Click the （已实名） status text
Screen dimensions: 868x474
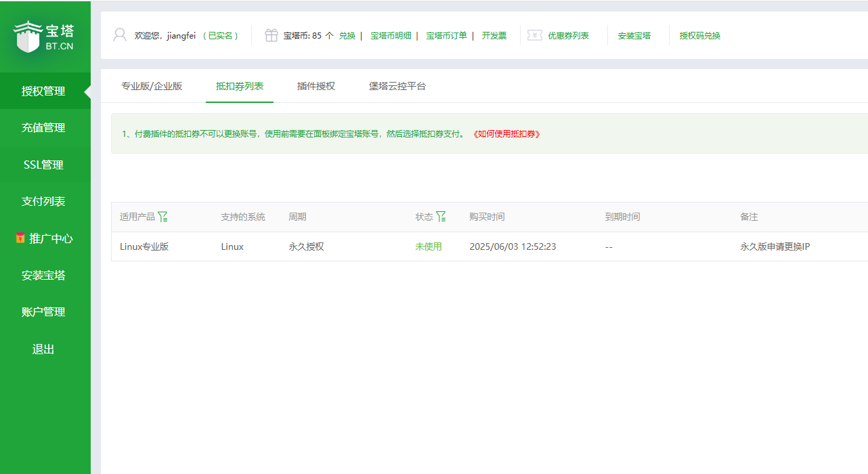coord(221,35)
